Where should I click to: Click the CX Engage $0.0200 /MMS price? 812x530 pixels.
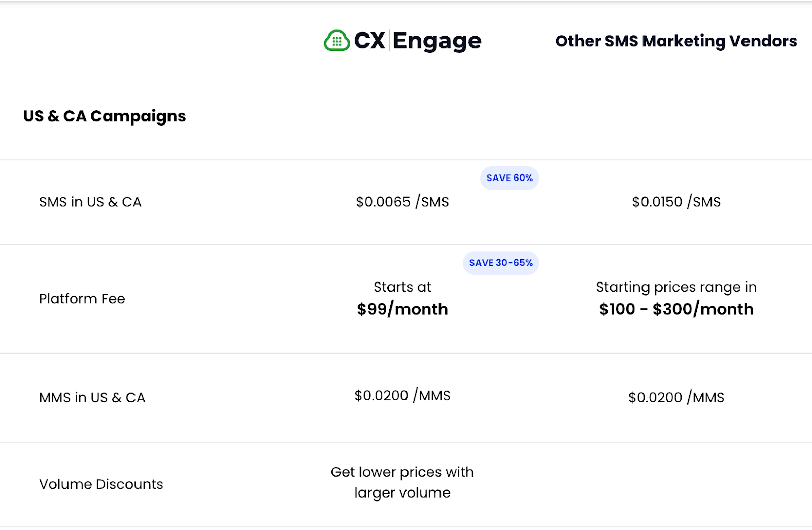(402, 396)
